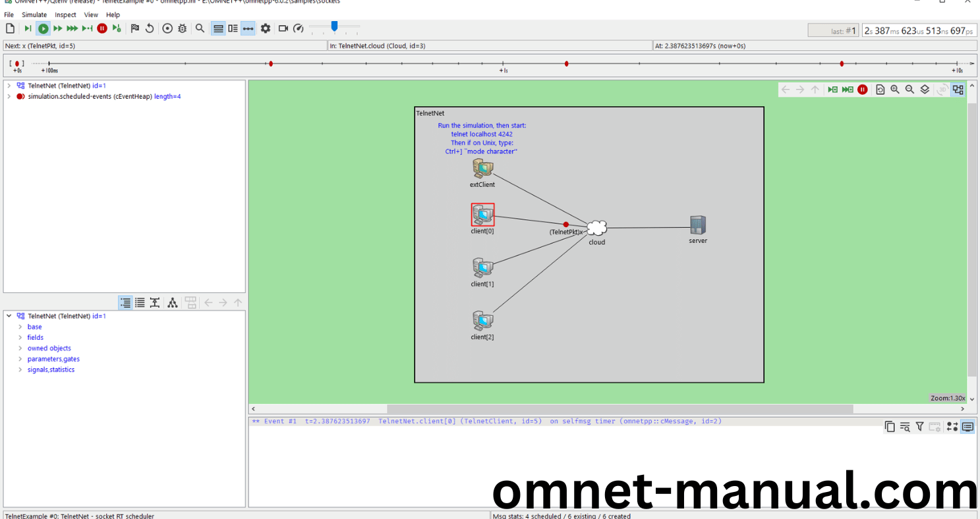Open the Simulate menu
This screenshot has width=980, height=519.
click(34, 14)
